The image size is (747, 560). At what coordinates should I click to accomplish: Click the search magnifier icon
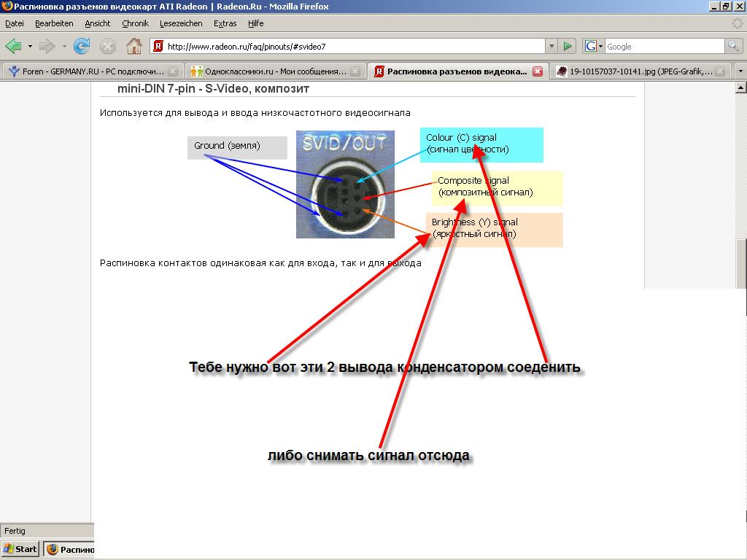[x=733, y=46]
